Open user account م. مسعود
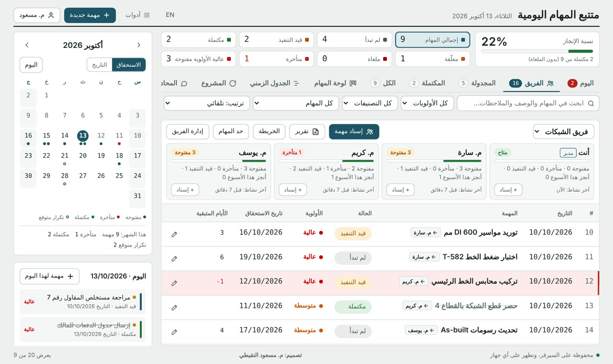Viewport: 613px width, 364px height. pyautogui.click(x=37, y=15)
